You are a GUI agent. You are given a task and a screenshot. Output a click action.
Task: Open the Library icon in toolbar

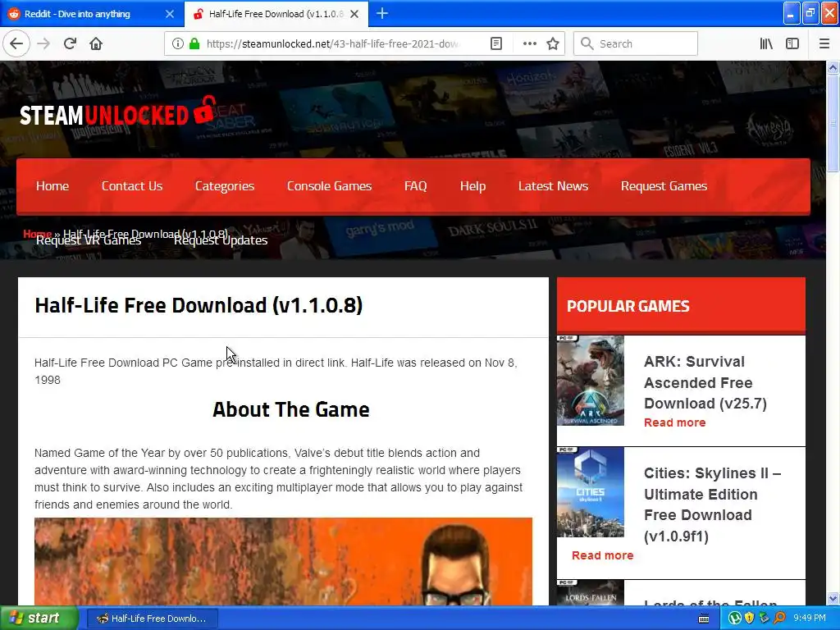[766, 43]
